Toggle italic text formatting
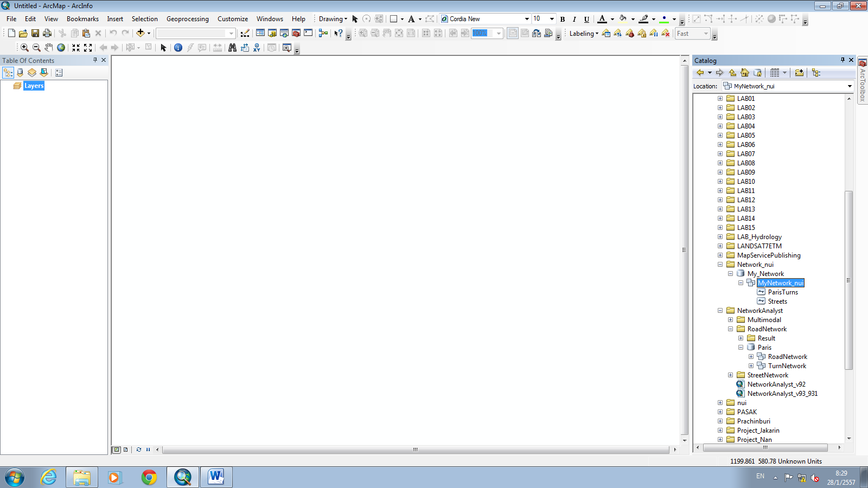The height and width of the screenshot is (488, 868). (x=575, y=19)
